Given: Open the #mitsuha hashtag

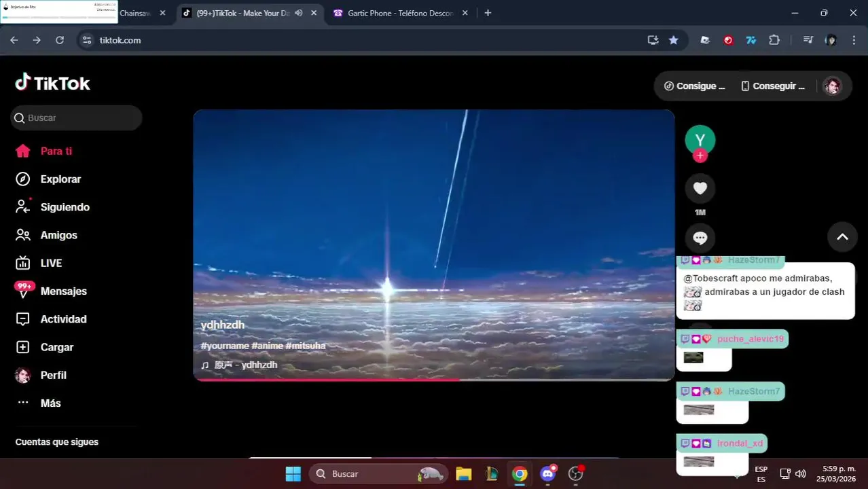Looking at the screenshot, I should 306,346.
